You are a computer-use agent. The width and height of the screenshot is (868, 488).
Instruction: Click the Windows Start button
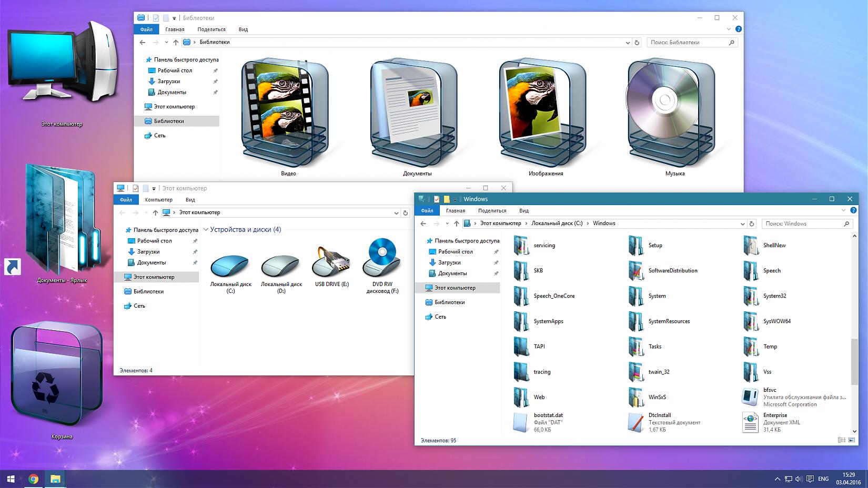(x=11, y=479)
